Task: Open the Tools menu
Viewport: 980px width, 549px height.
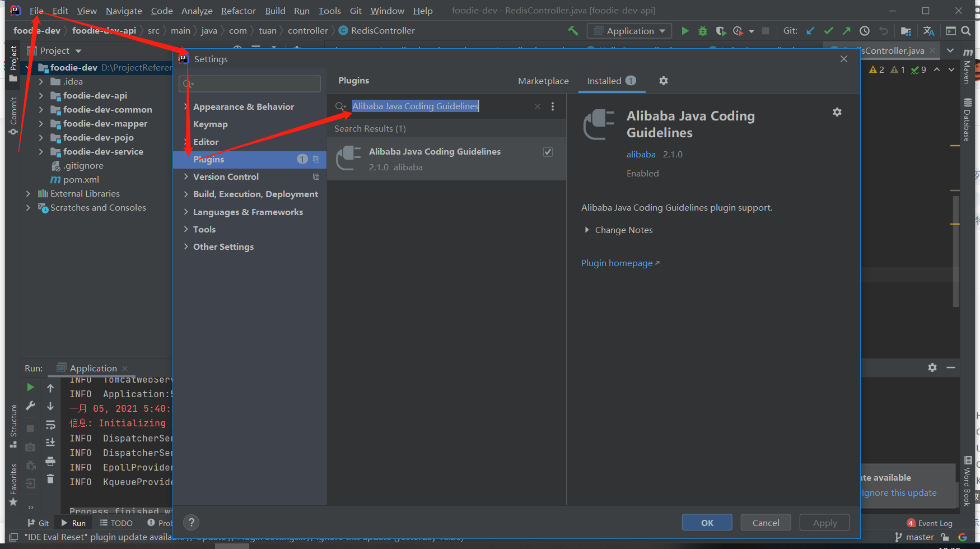Action: [329, 11]
